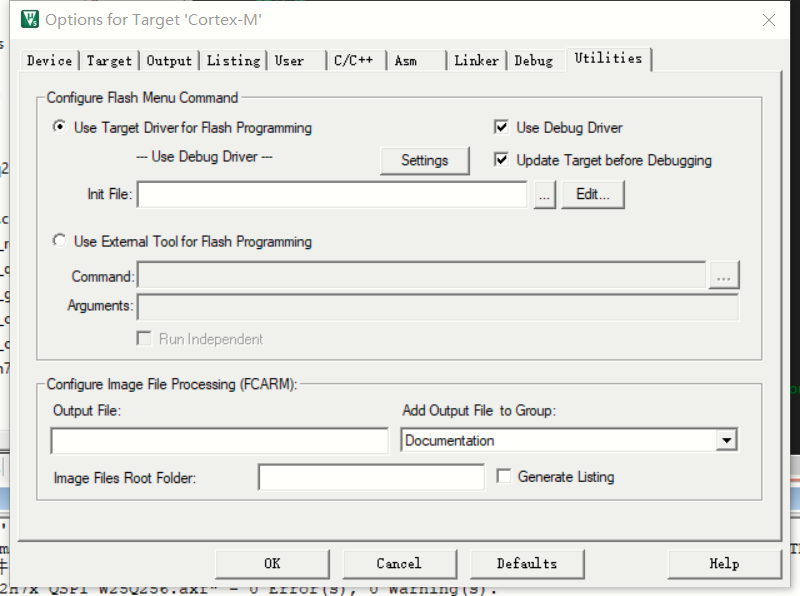Go to the Output tab

pyautogui.click(x=169, y=61)
